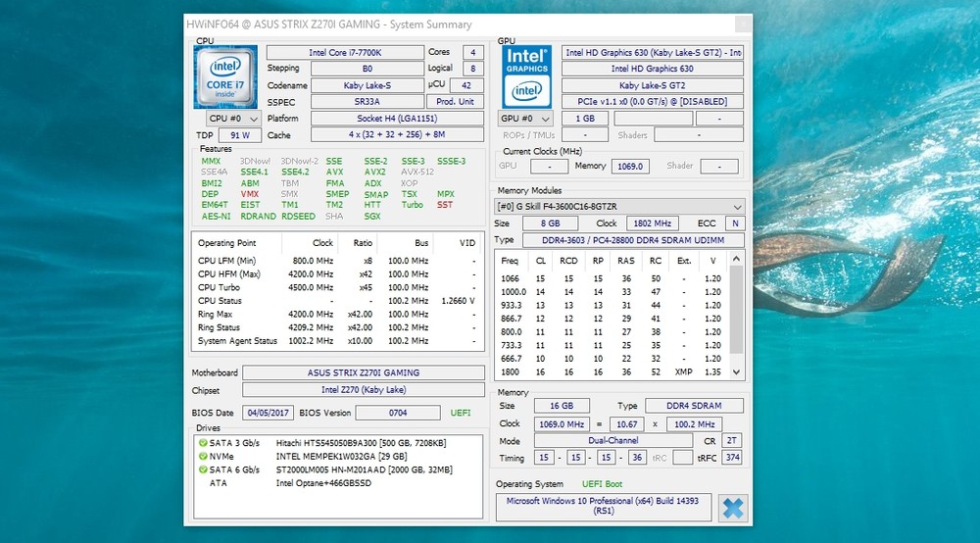Viewport: 980px width, 543px height.
Task: Click the green check next to SATA 3 Gb/s
Action: [x=203, y=443]
